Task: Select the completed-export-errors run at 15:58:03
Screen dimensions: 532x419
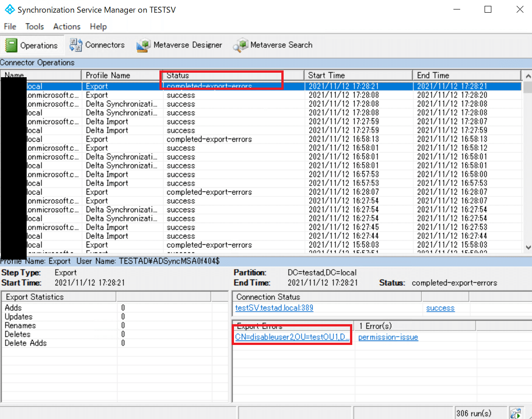Action: click(261, 245)
